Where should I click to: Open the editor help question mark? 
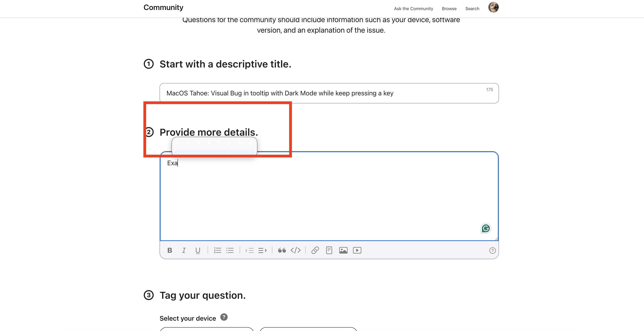pos(492,250)
